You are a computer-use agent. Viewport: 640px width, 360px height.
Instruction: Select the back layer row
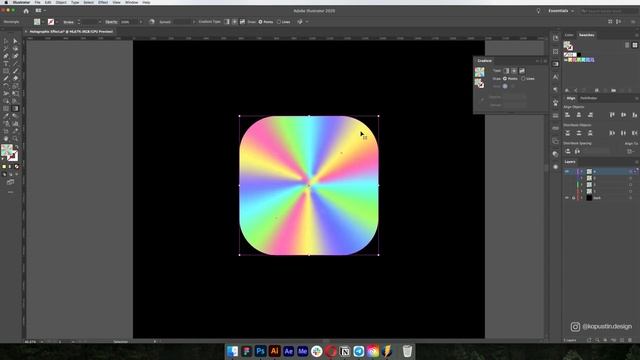601,198
